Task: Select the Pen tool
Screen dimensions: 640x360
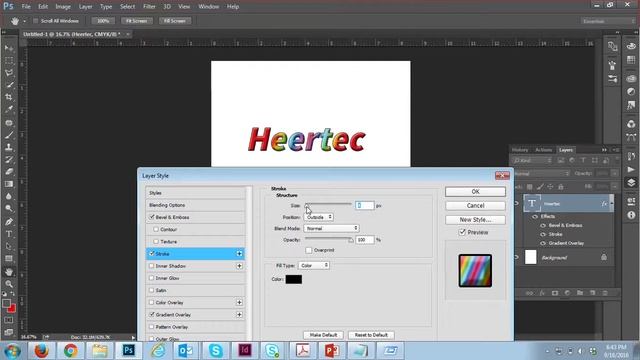Action: point(9,222)
